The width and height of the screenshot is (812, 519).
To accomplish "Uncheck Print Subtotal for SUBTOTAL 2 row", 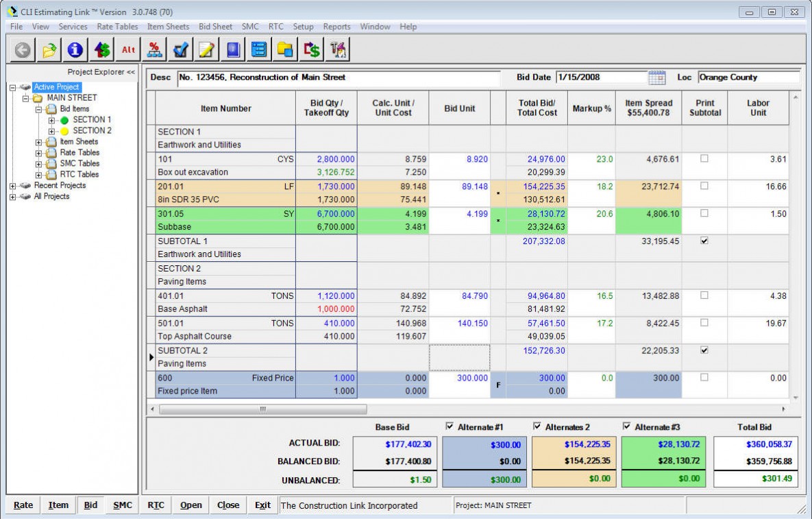I will (x=704, y=350).
